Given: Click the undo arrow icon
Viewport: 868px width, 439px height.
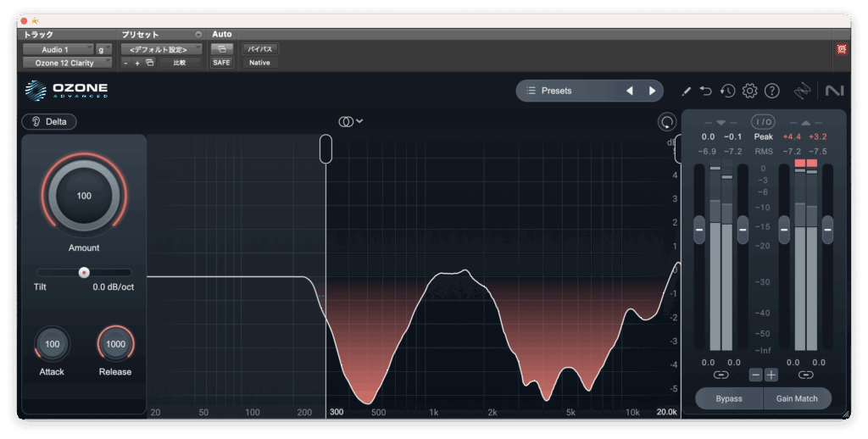Looking at the screenshot, I should (x=706, y=91).
